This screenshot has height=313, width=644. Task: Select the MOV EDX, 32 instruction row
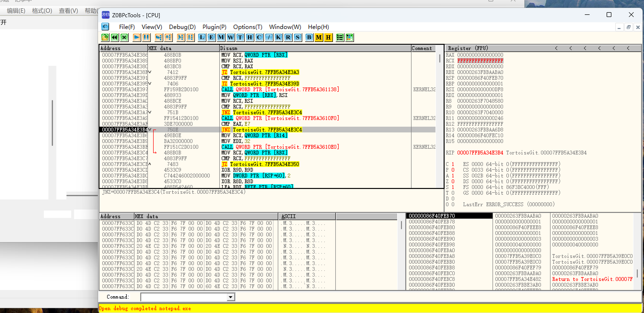(267, 141)
